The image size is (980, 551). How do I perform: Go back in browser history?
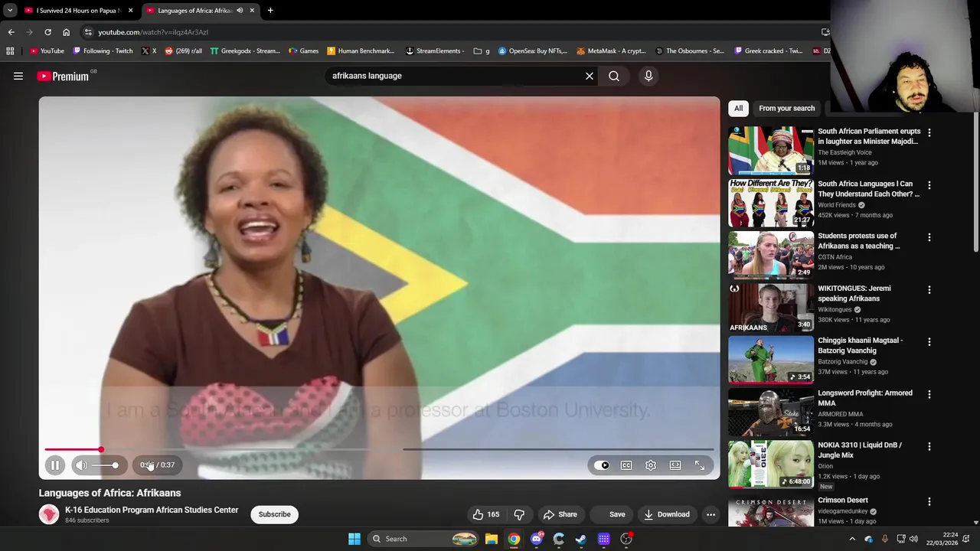11,32
